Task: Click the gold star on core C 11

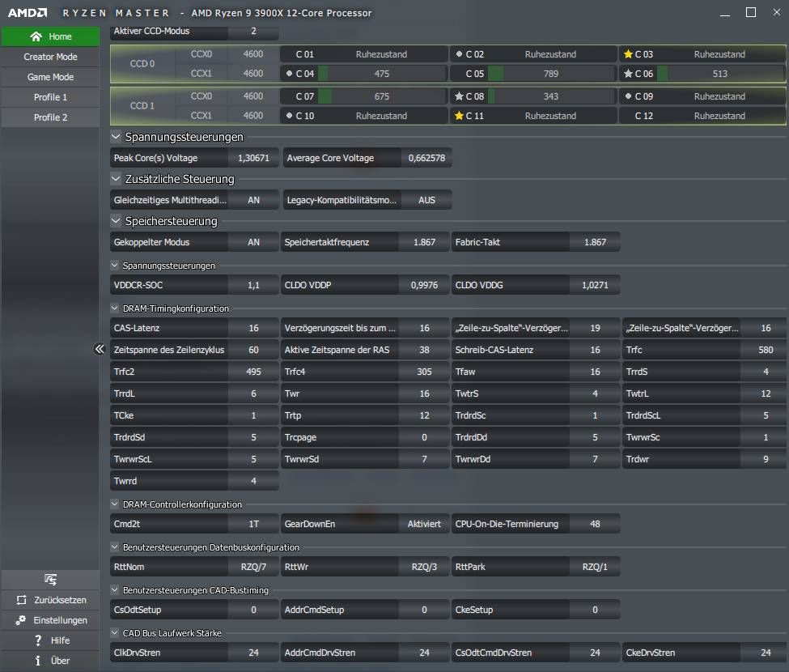Action: 459,116
